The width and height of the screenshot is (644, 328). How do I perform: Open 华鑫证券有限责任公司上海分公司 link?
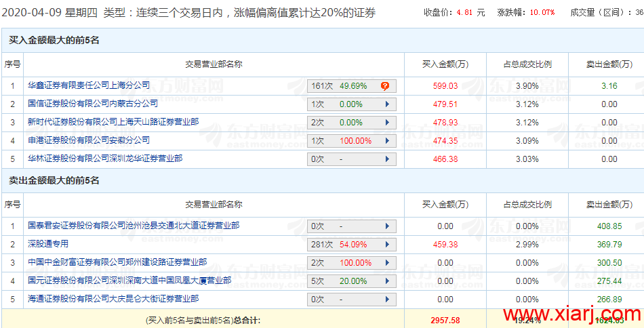pos(89,85)
